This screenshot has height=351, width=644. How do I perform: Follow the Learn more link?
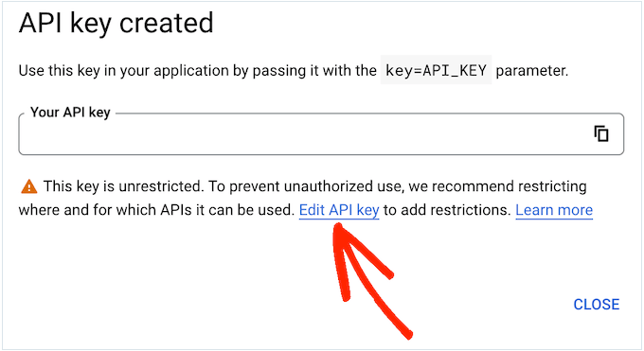554,210
